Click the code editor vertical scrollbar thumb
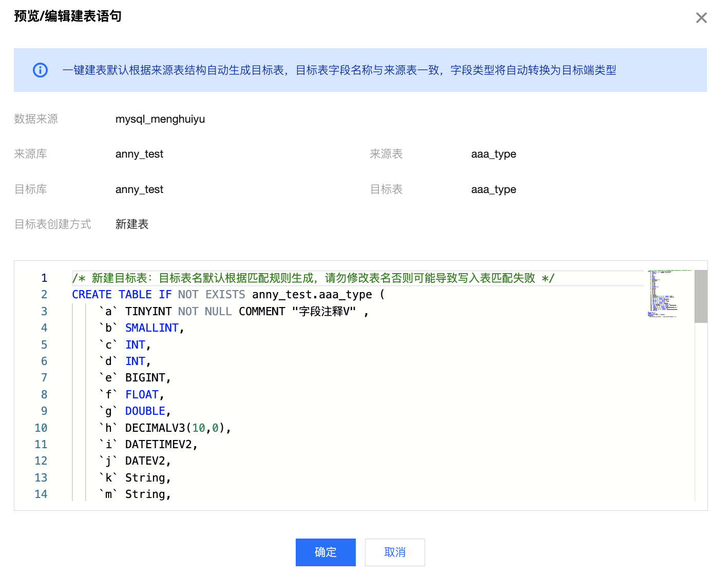728x575 pixels. [701, 296]
